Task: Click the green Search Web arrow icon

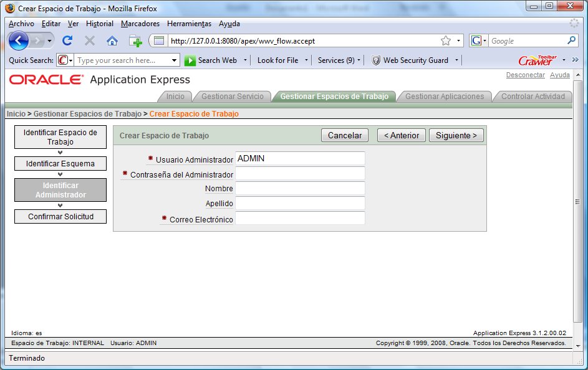Action: (190, 60)
